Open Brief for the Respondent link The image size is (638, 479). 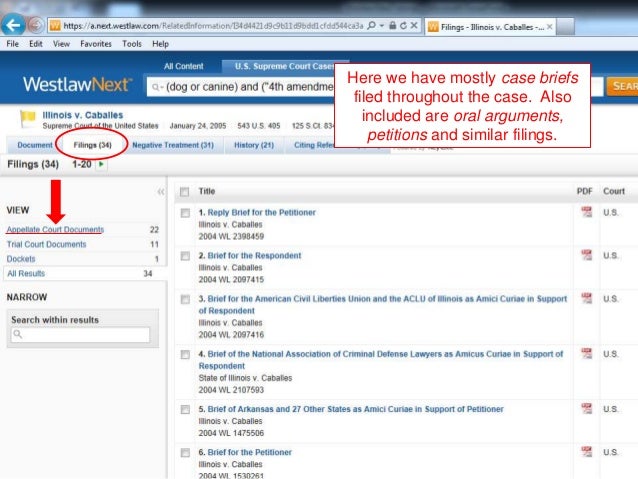(254, 256)
